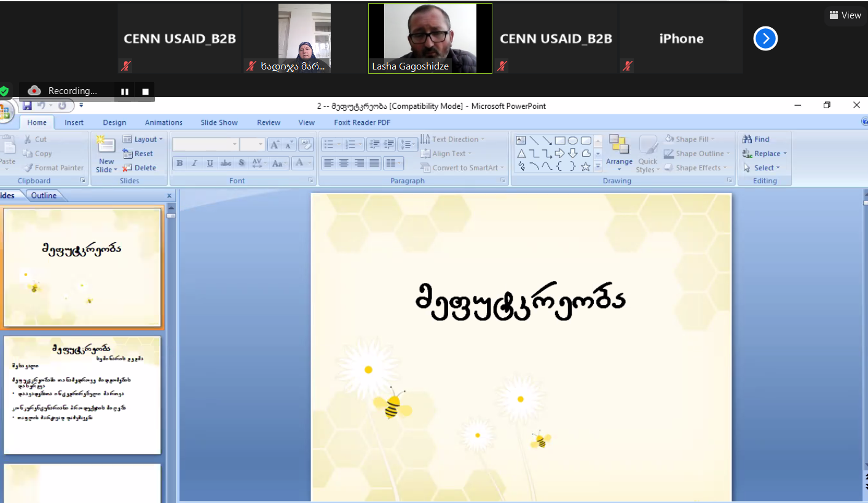
Task: Toggle Underline text formatting
Action: coord(210,163)
